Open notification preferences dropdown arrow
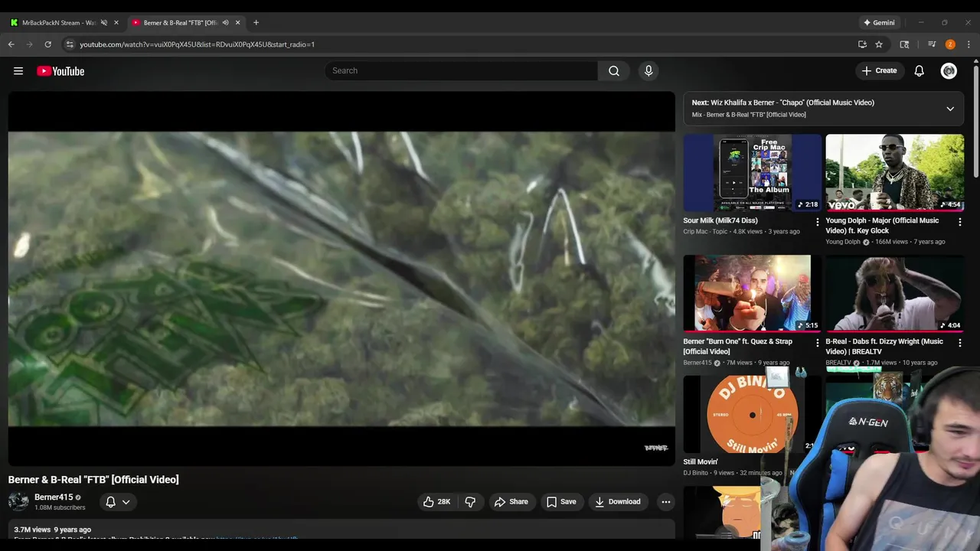Viewport: 980px width, 551px height. [126, 501]
